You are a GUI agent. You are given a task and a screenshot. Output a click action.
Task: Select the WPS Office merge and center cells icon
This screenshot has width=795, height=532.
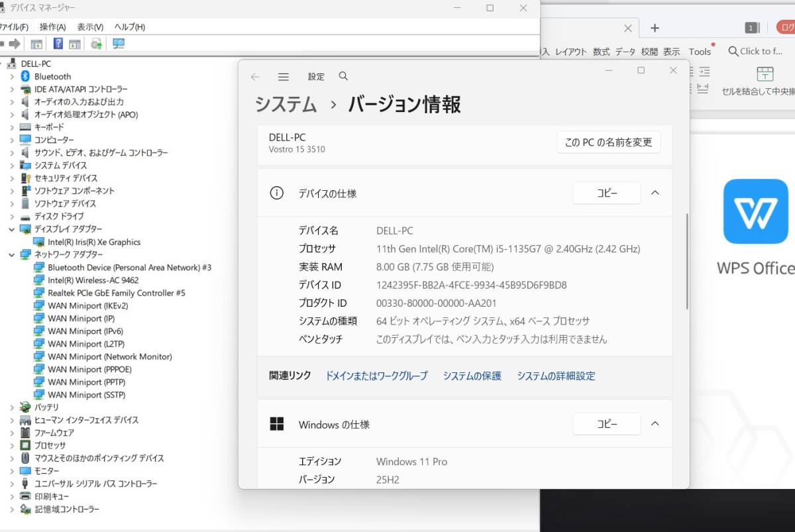(765, 76)
